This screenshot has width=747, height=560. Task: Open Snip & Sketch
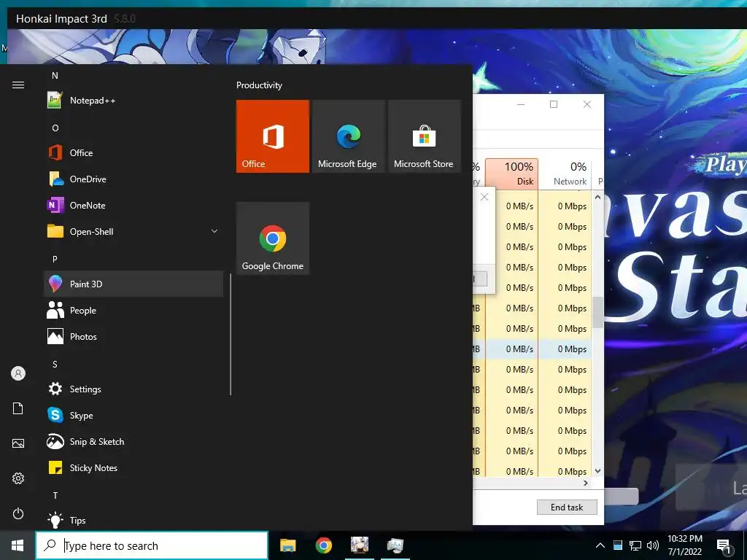[133, 441]
